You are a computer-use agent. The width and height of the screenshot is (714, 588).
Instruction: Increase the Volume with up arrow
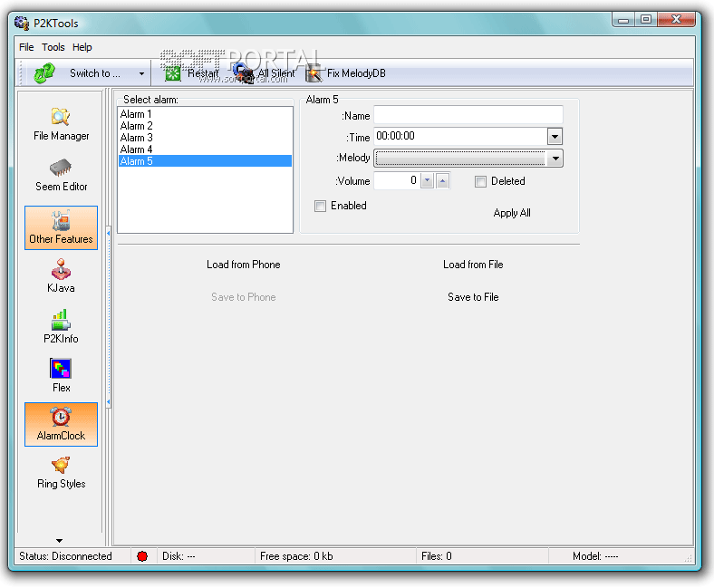tap(442, 181)
